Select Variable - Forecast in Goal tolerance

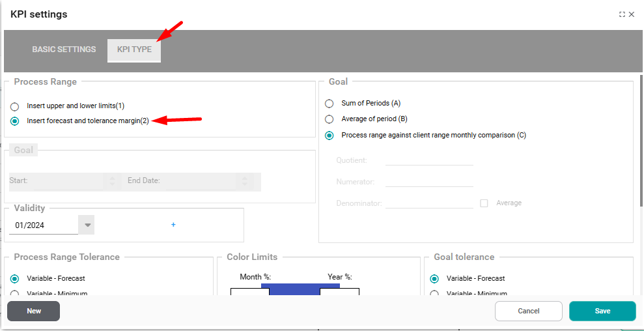(435, 278)
